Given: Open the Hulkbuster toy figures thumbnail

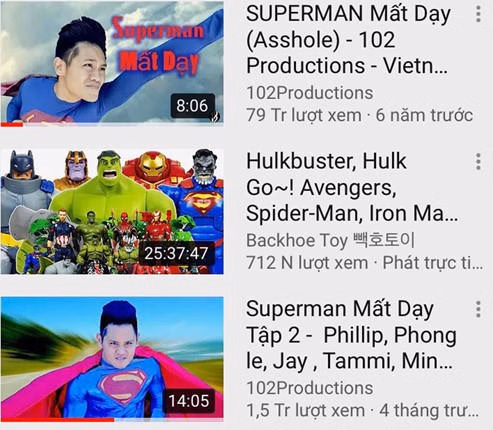Looking at the screenshot, I should pos(112,212).
